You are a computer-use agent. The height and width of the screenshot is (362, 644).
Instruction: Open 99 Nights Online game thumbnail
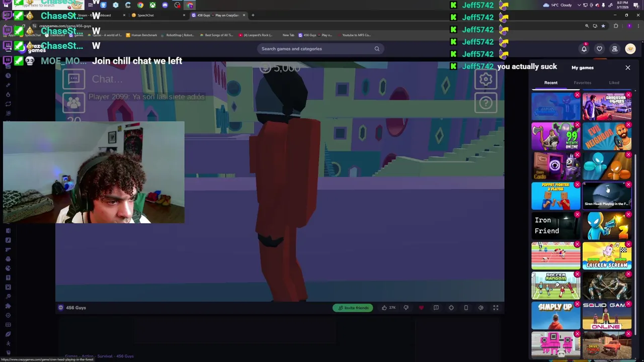556,136
